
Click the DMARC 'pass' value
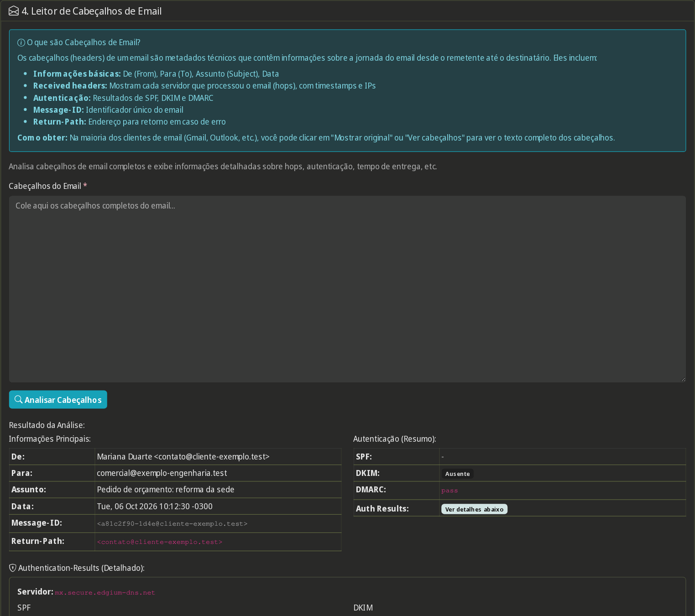[x=449, y=491]
